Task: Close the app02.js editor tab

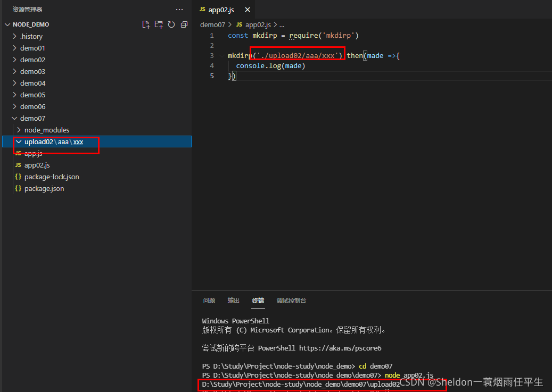Action: coord(248,10)
